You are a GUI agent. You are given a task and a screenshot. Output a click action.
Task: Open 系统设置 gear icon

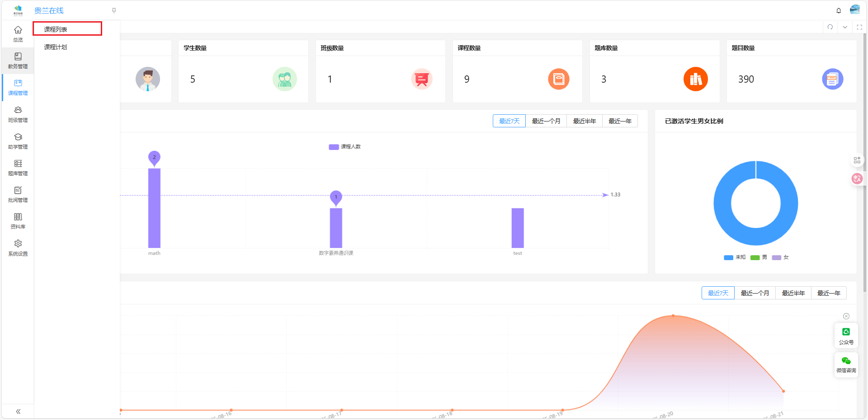pos(18,247)
